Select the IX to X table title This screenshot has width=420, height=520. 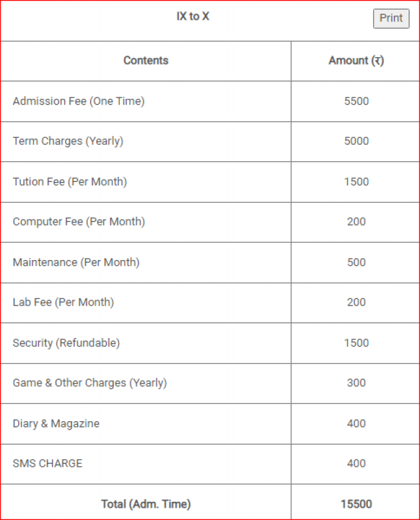click(x=193, y=17)
